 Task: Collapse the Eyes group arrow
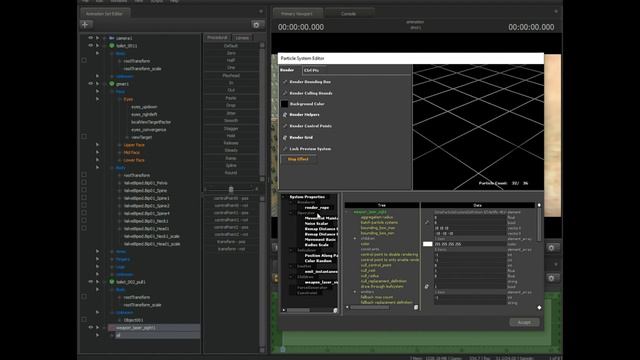(x=98, y=99)
